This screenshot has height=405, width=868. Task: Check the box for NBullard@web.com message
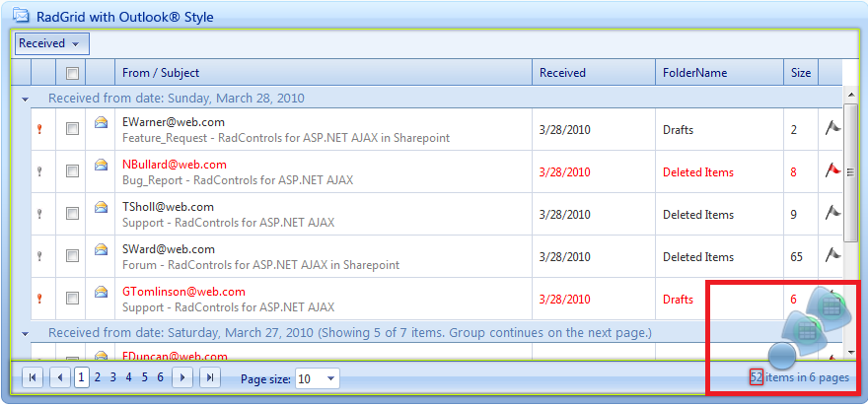coord(72,171)
